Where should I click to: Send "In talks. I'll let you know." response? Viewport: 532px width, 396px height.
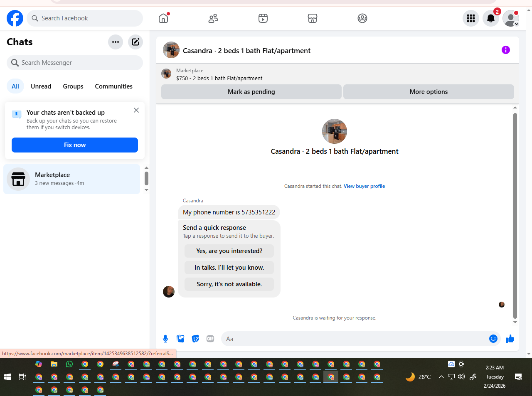pos(229,268)
